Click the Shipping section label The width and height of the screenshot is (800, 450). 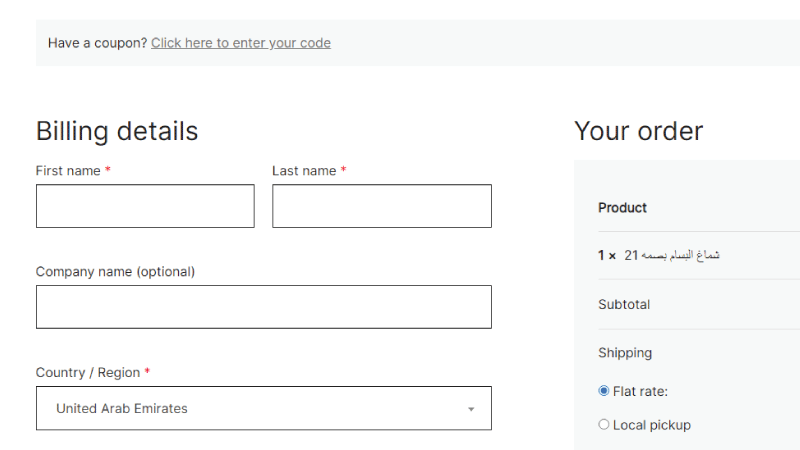[x=625, y=353]
